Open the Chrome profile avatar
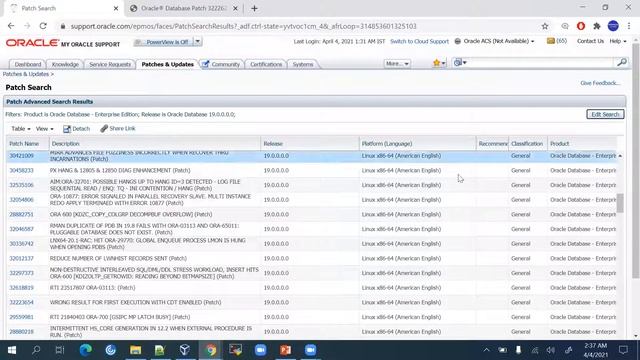The height and width of the screenshot is (360, 640). tap(613, 26)
